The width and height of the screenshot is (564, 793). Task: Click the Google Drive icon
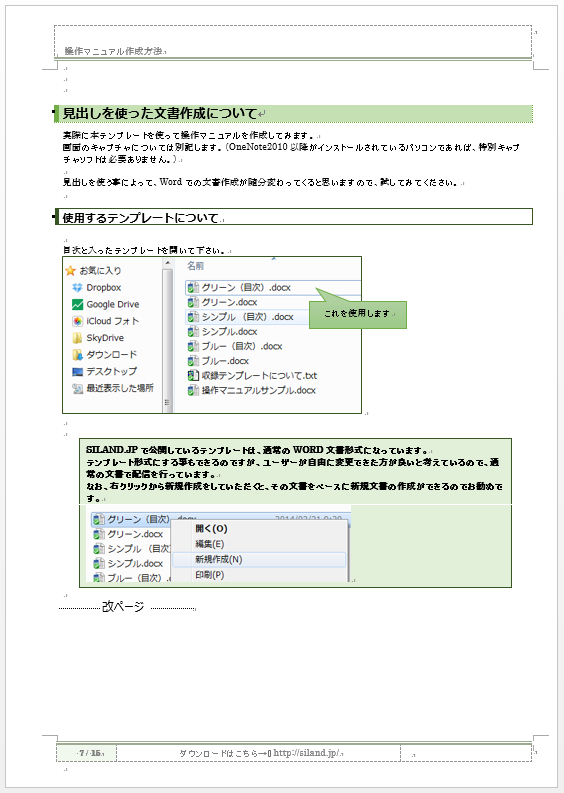pos(77,304)
